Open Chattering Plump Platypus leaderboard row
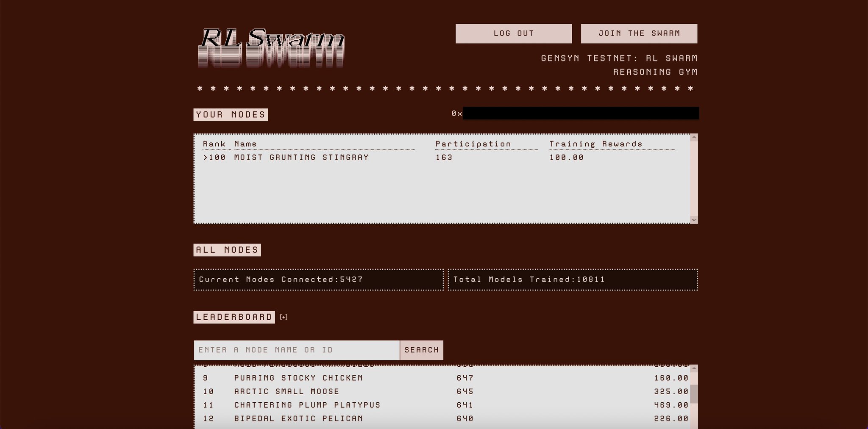Screen dimensions: 868x429 click(x=307, y=405)
